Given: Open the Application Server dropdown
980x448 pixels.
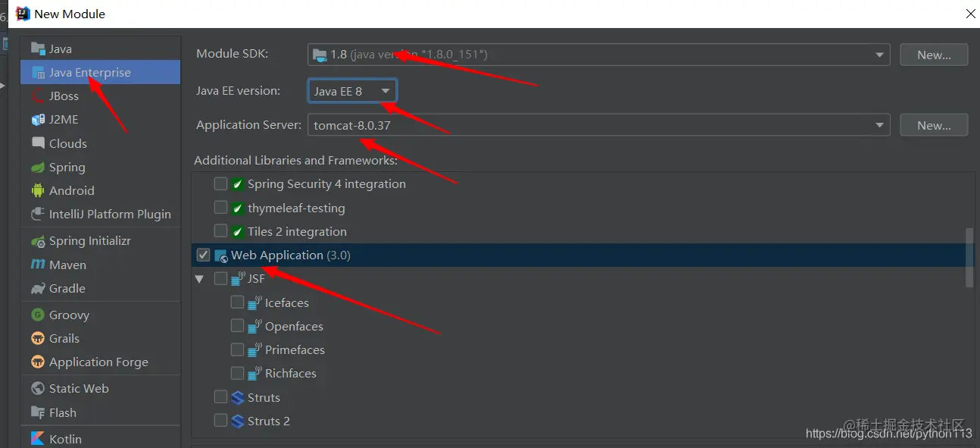Looking at the screenshot, I should (x=599, y=125).
